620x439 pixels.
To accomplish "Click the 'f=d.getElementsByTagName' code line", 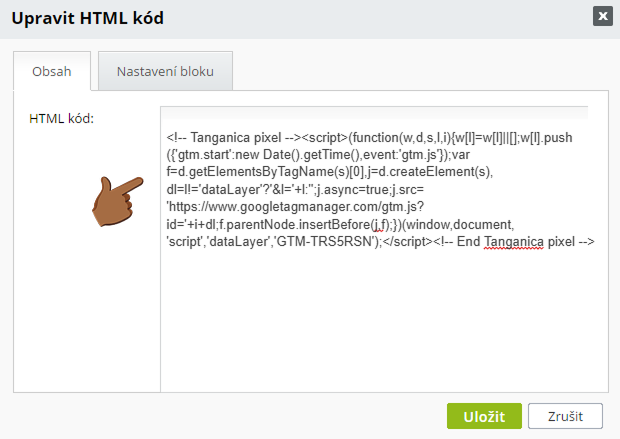I will [x=330, y=172].
